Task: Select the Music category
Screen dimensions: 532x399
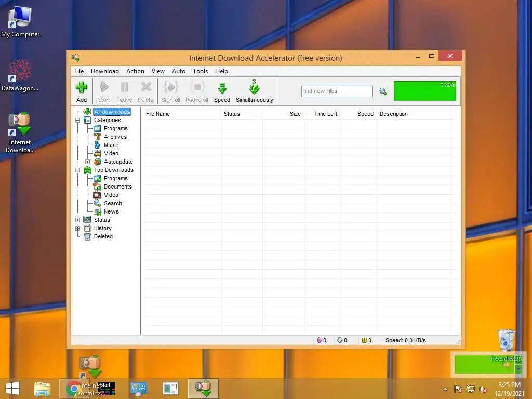Action: click(111, 145)
